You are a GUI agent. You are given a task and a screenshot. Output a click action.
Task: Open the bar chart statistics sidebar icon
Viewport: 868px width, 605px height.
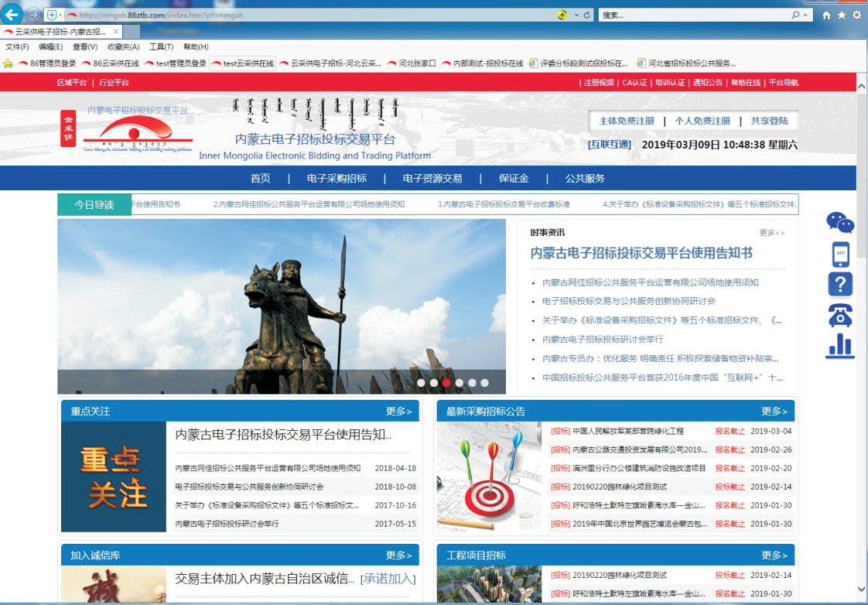[840, 346]
